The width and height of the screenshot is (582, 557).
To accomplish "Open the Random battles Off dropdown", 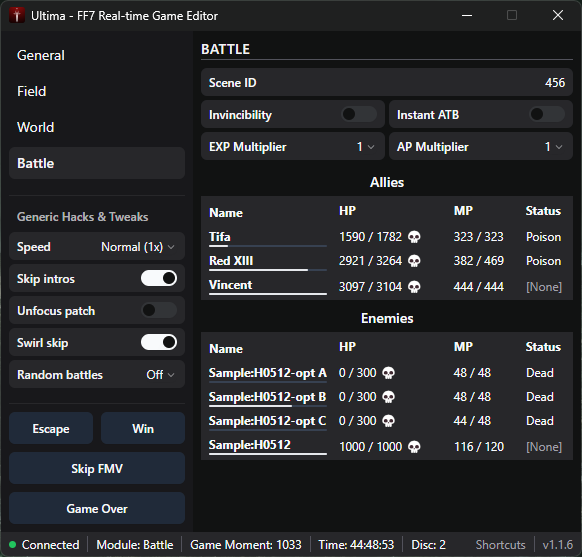I will (x=160, y=375).
